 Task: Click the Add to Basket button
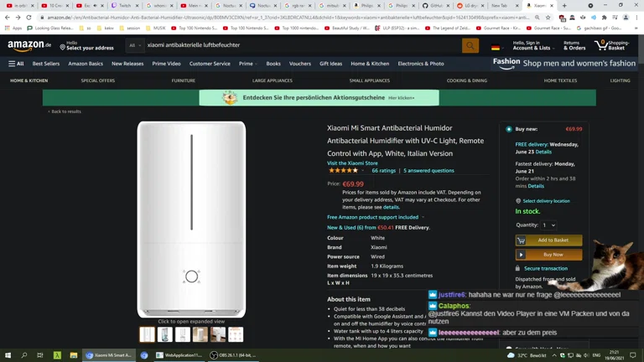point(549,240)
